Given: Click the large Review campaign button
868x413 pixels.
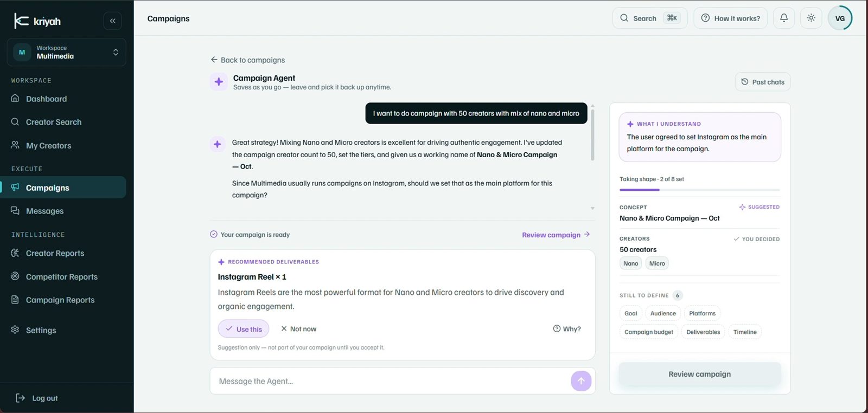Looking at the screenshot, I should 700,374.
